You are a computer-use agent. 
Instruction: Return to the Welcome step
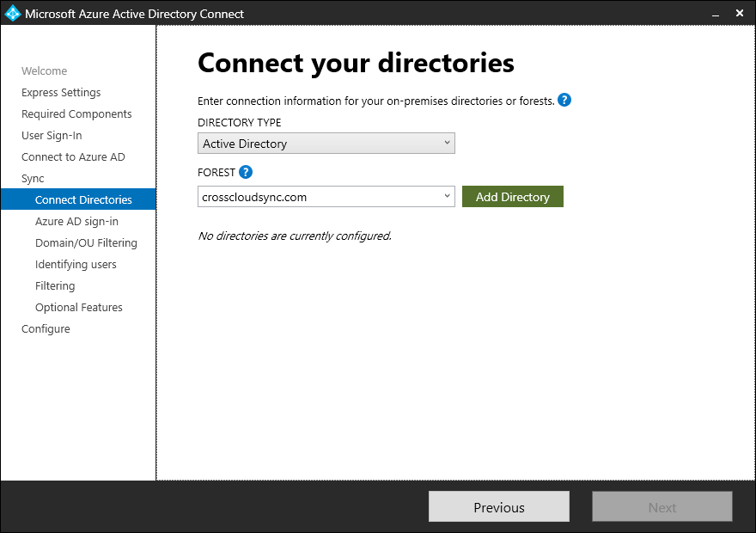click(x=44, y=70)
